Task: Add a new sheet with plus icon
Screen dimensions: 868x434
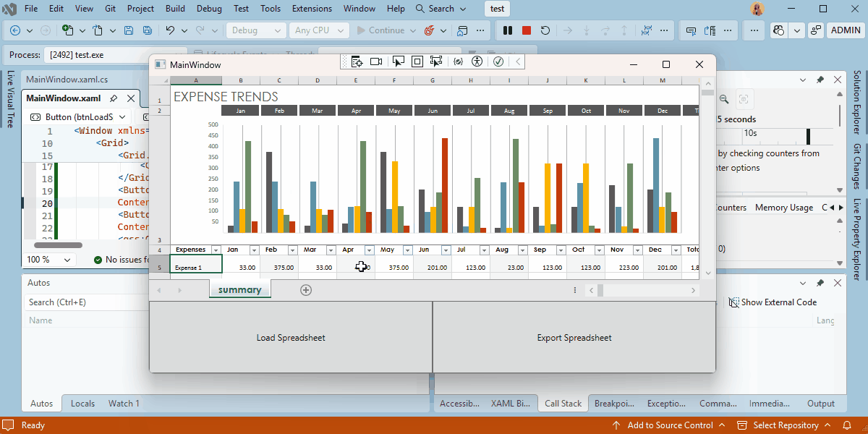Action: click(x=306, y=290)
